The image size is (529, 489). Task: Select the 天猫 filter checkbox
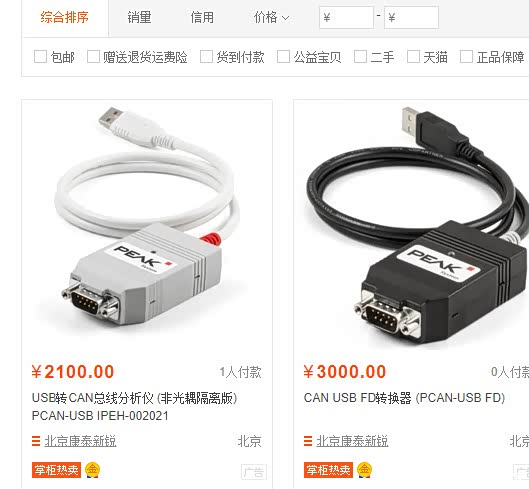(413, 57)
